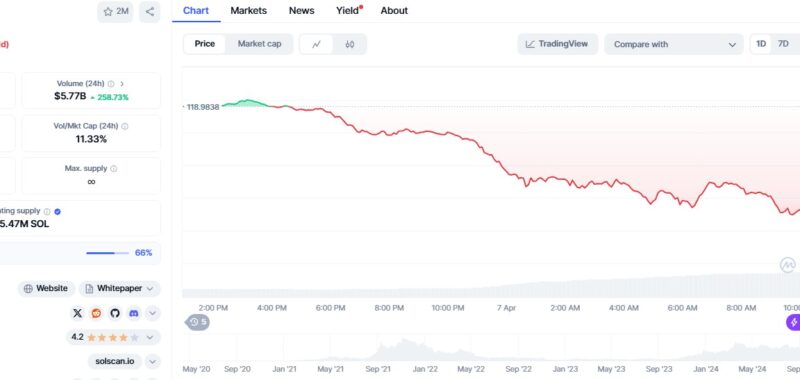The image size is (800, 380).
Task: Select the Market cap toggle option
Action: click(259, 44)
